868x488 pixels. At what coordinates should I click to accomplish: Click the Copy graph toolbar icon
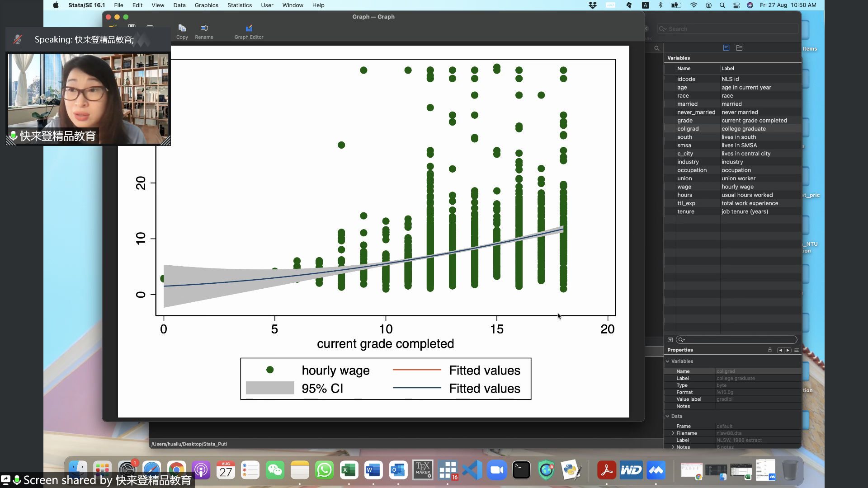click(182, 28)
